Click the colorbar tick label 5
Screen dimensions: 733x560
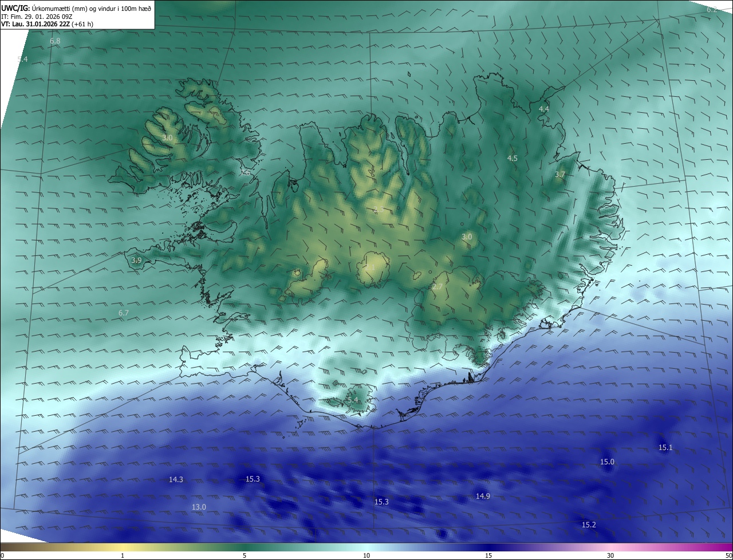point(245,555)
